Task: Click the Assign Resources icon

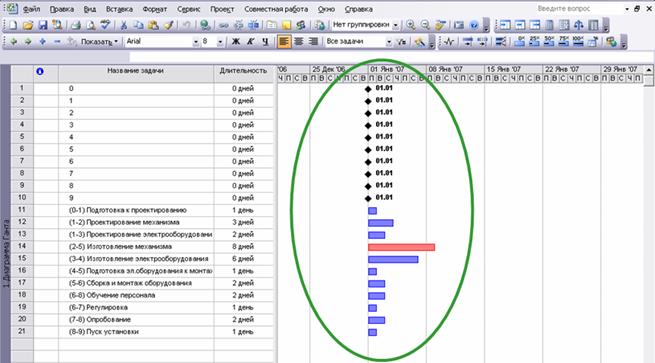Action: (x=301, y=25)
